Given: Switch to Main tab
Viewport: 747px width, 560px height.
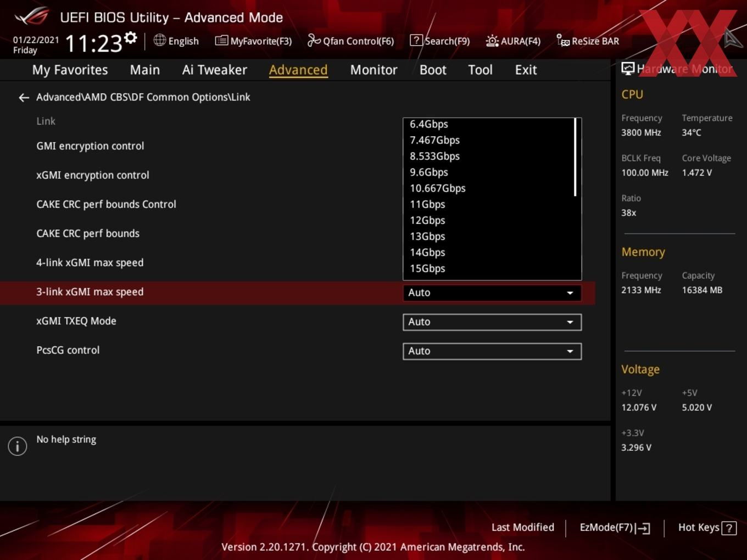Looking at the screenshot, I should click(x=145, y=70).
